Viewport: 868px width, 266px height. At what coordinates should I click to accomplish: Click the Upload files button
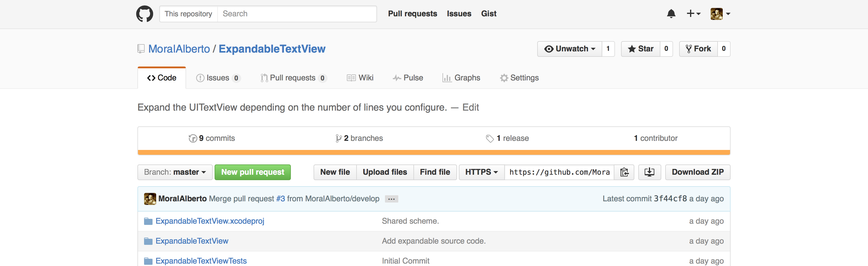(x=385, y=172)
